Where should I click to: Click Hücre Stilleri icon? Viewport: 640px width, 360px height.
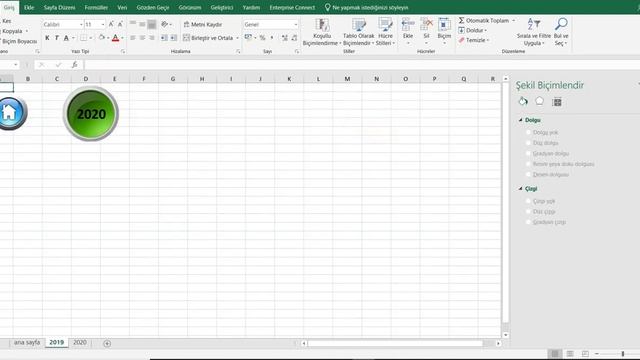coord(385,25)
